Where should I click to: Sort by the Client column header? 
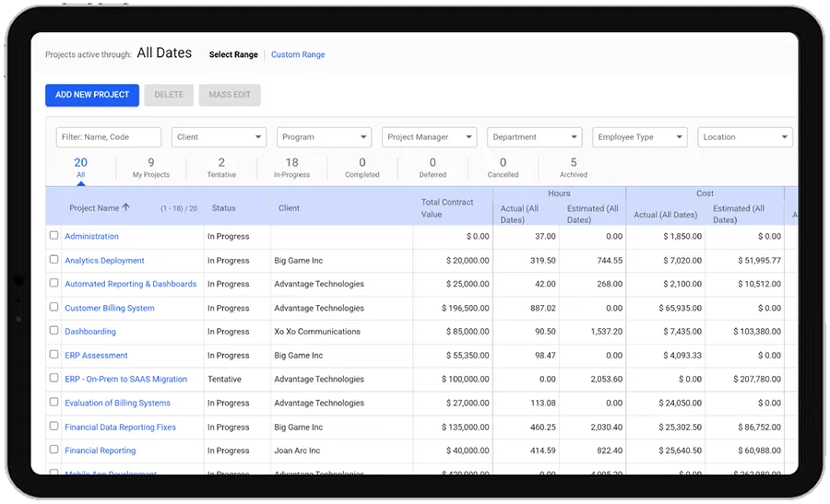point(289,208)
